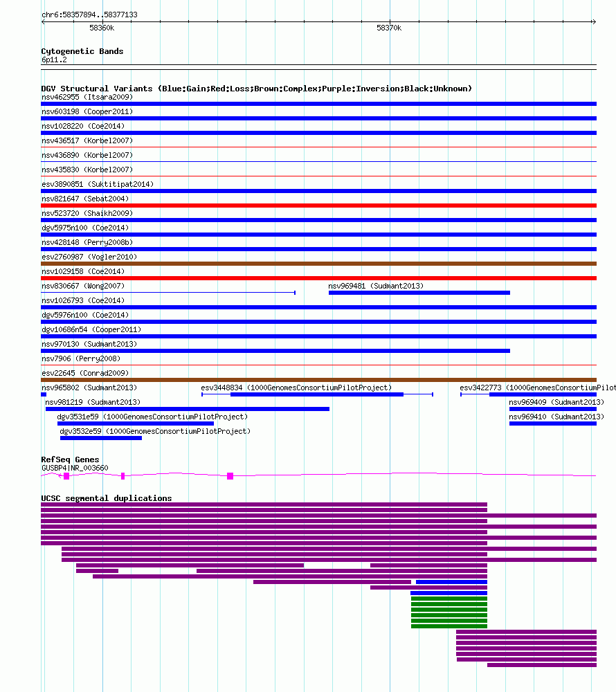The image size is (616, 692).
Task: Click the RefSeq Genes track title
Action: (x=70, y=460)
